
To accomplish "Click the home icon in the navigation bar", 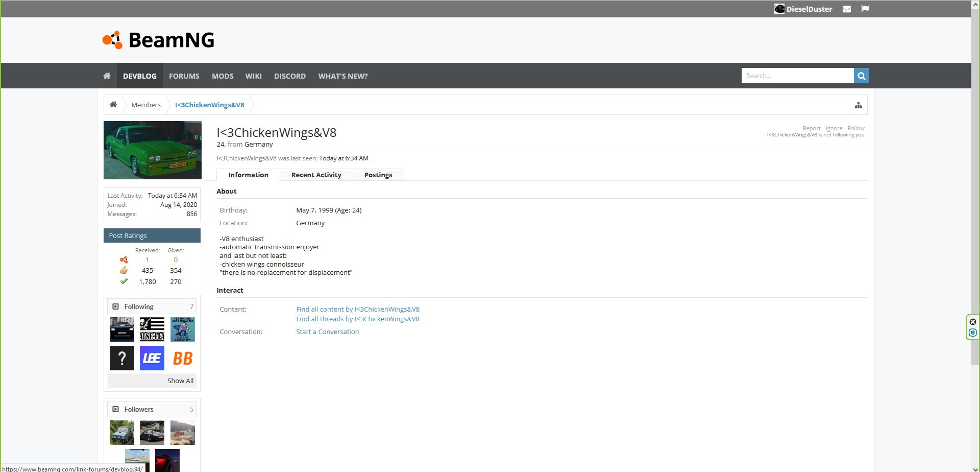I will 107,76.
